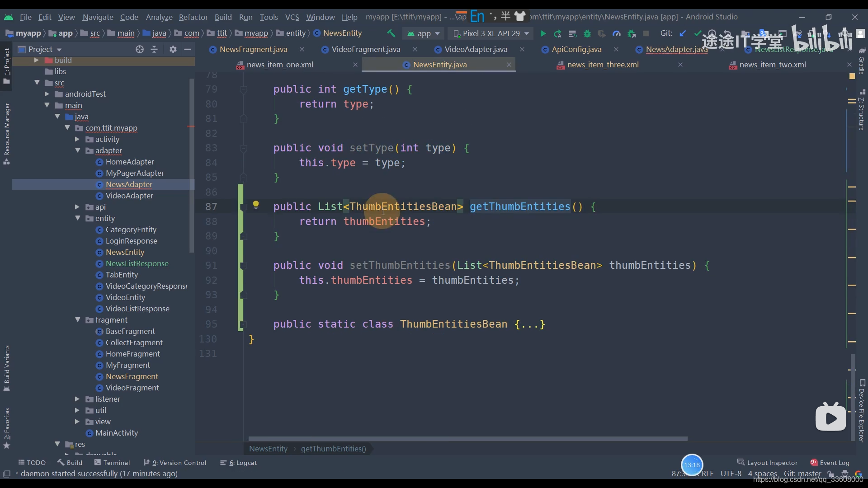Click Run with Coverage icon
The width and height of the screenshot is (868, 488).
(602, 33)
